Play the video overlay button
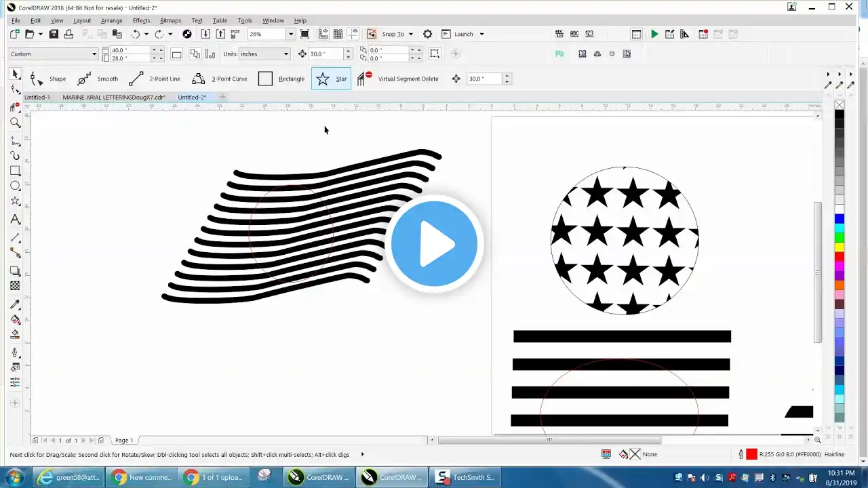Screen dimensions: 868x488 tap(434, 244)
